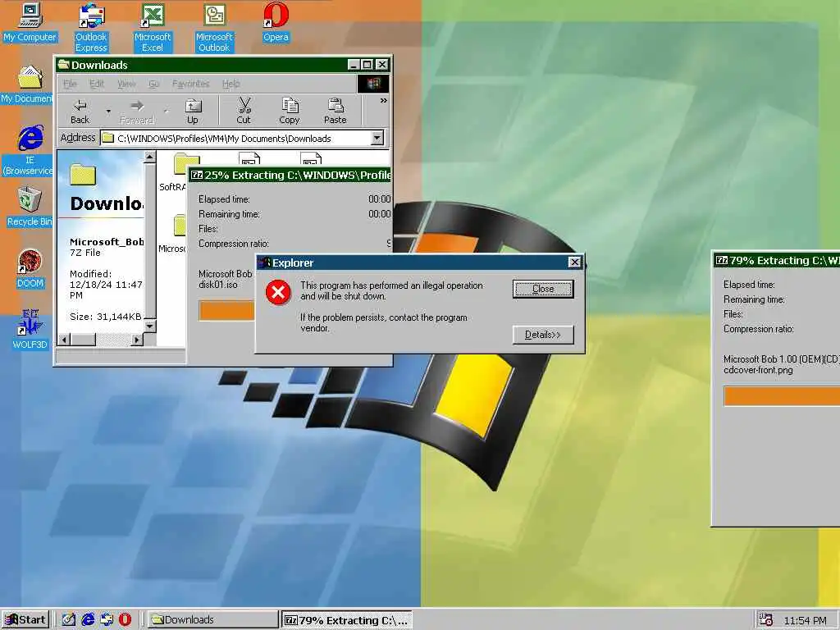Open IE Browservice desktop icon

pos(30,150)
